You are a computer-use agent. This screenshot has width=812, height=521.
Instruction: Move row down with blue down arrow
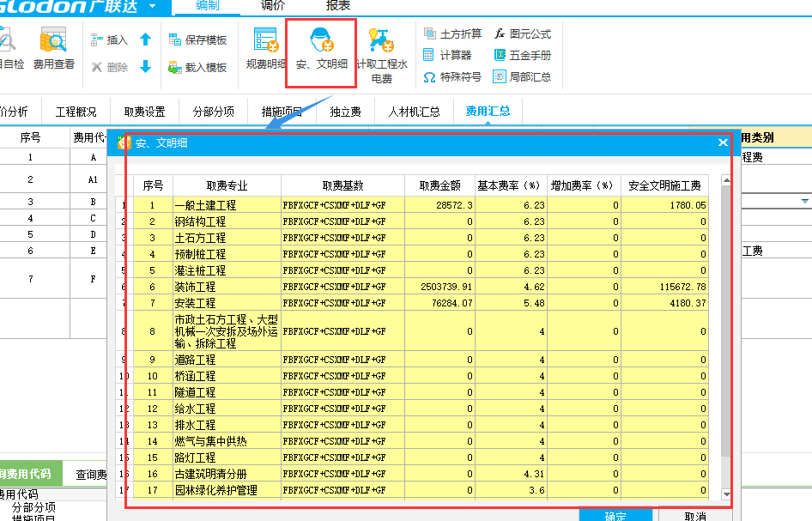coord(146,66)
